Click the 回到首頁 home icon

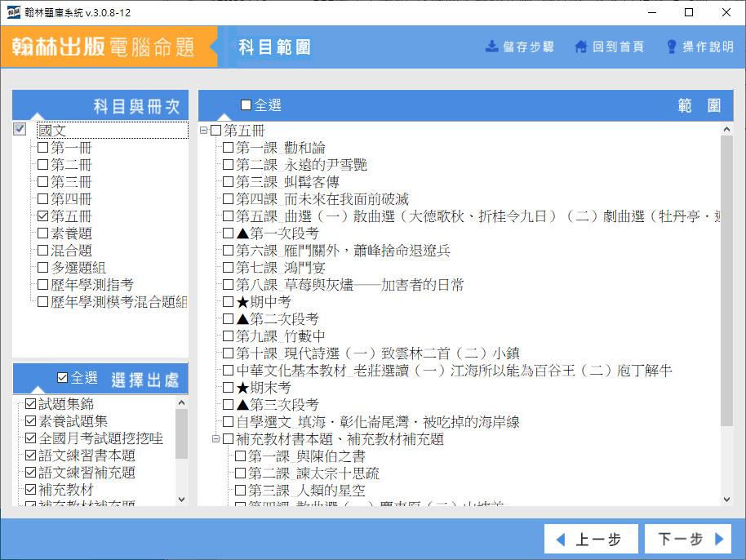point(580,47)
